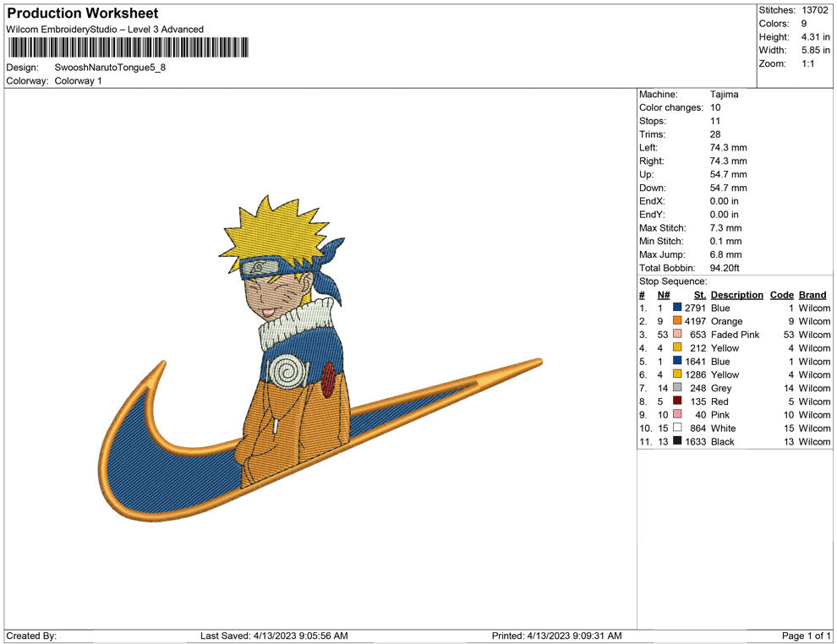Click the "Red" description text

719,401
